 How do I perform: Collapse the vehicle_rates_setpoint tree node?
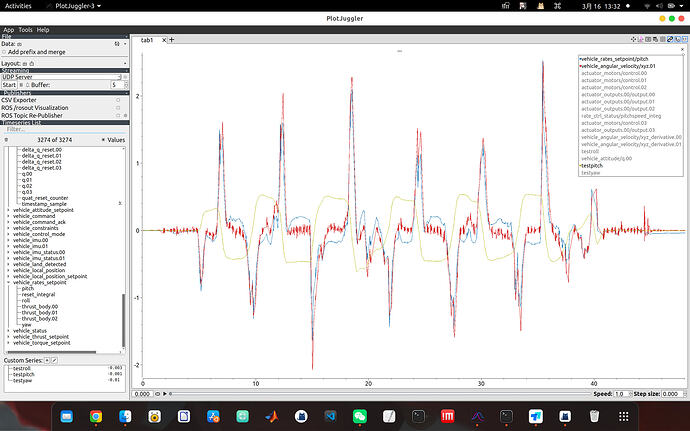[x=8, y=282]
